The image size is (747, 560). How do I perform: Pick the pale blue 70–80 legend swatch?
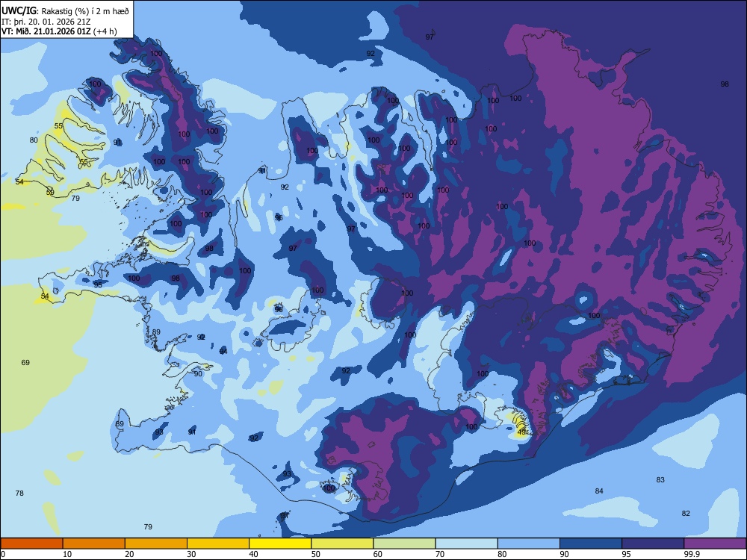click(x=466, y=544)
